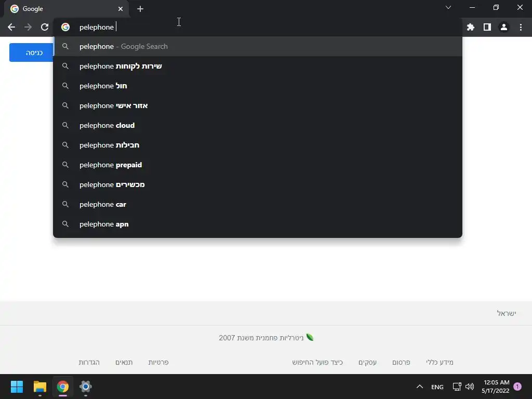The width and height of the screenshot is (532, 399).
Task: Select suggestion pelephone שירות לקוחות
Action: (x=258, y=66)
